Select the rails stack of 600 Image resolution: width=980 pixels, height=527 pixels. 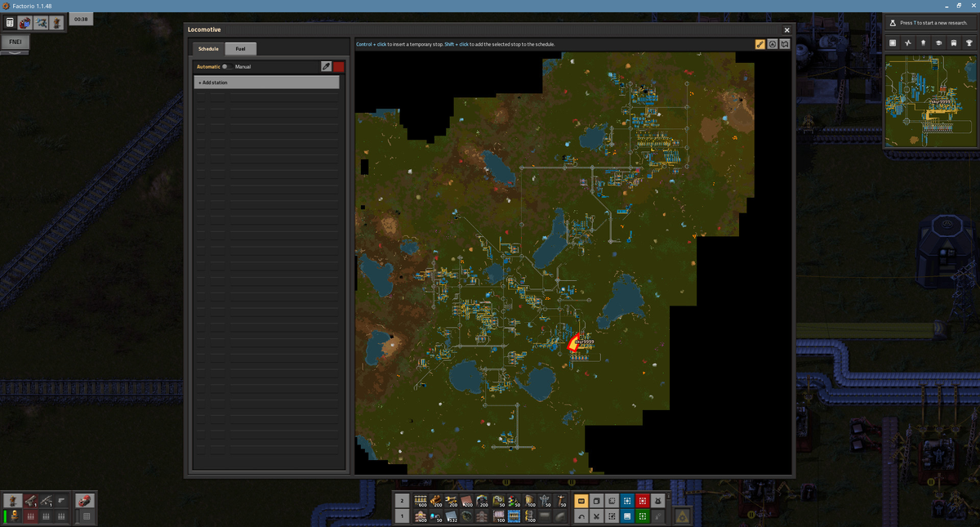pyautogui.click(x=421, y=501)
